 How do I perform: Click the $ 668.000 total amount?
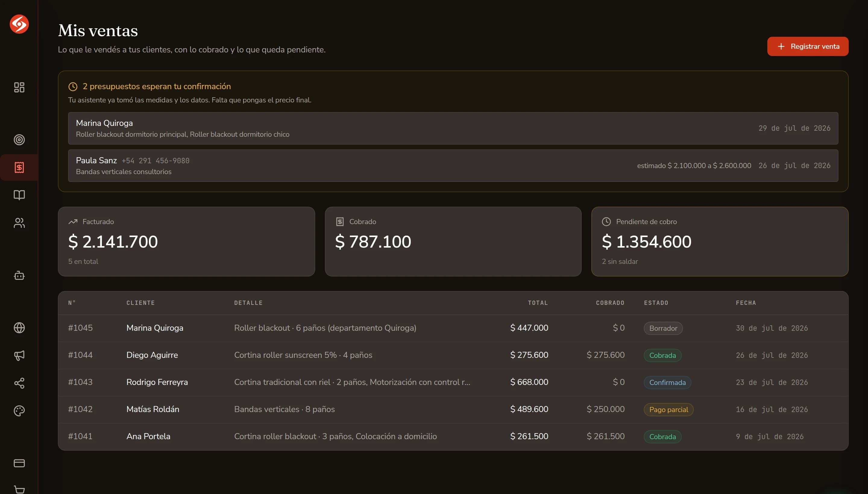529,382
